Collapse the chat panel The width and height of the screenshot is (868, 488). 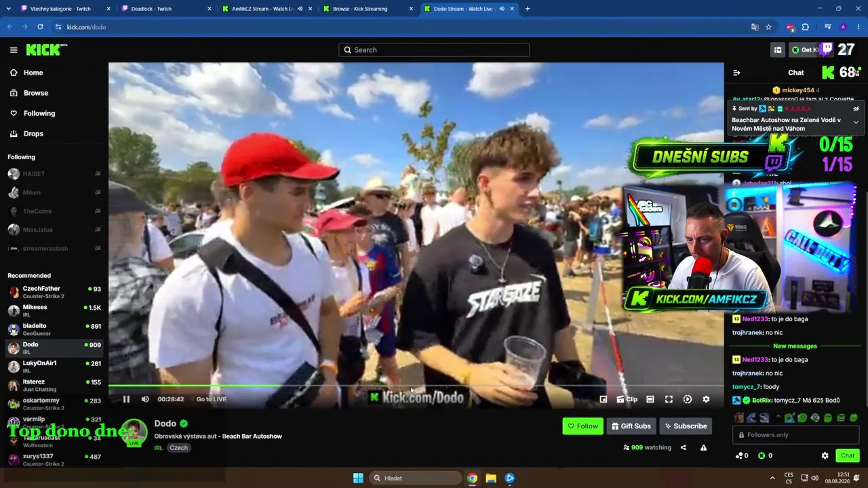[736, 73]
